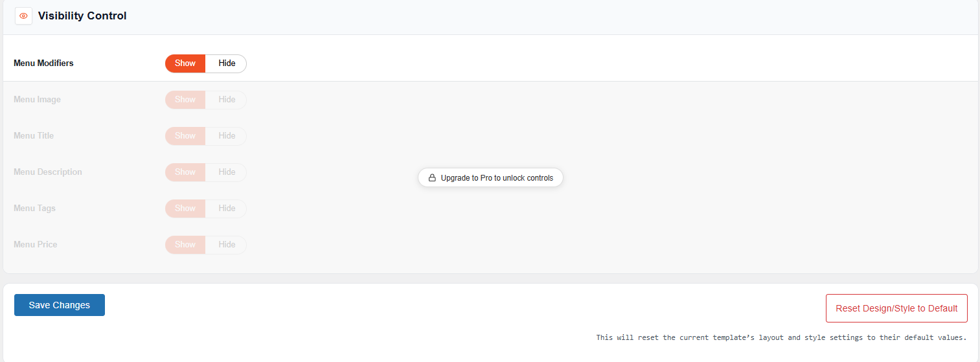Select Show for Menu Title
The width and height of the screenshot is (980, 362).
[185, 136]
